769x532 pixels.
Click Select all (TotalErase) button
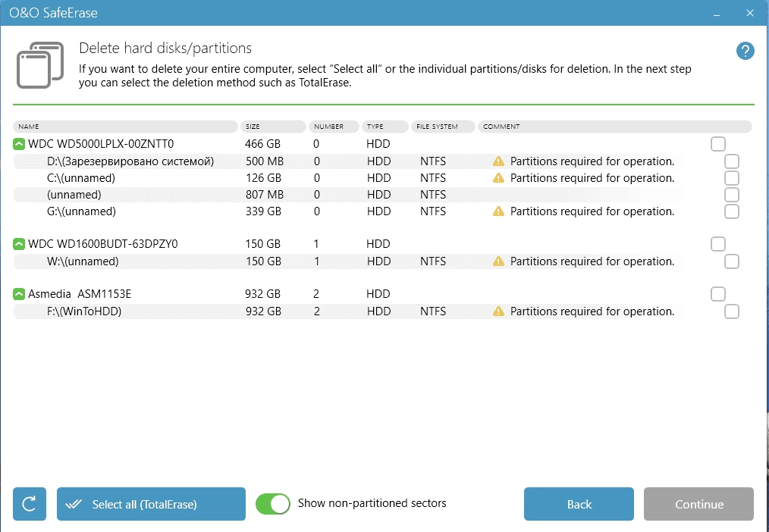coord(151,504)
